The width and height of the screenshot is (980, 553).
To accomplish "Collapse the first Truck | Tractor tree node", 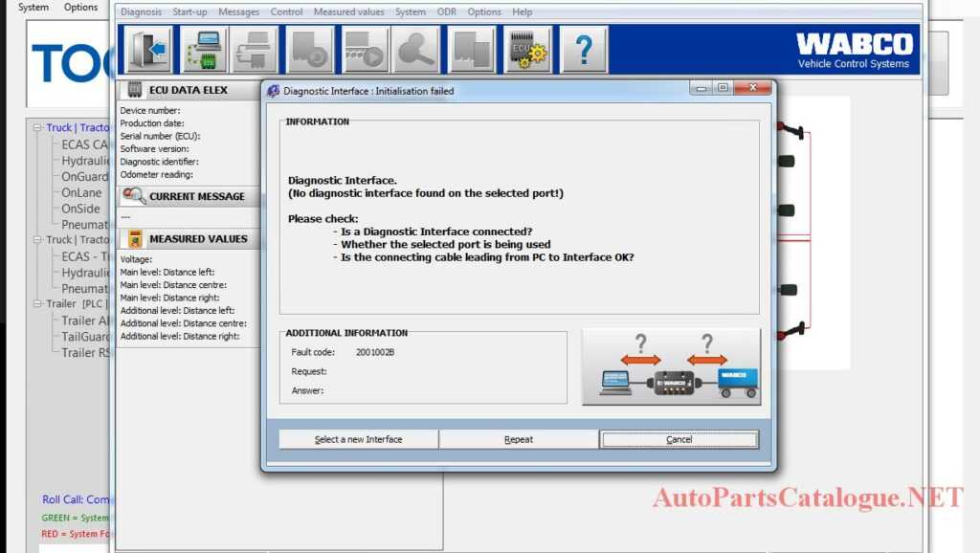I will coord(38,127).
